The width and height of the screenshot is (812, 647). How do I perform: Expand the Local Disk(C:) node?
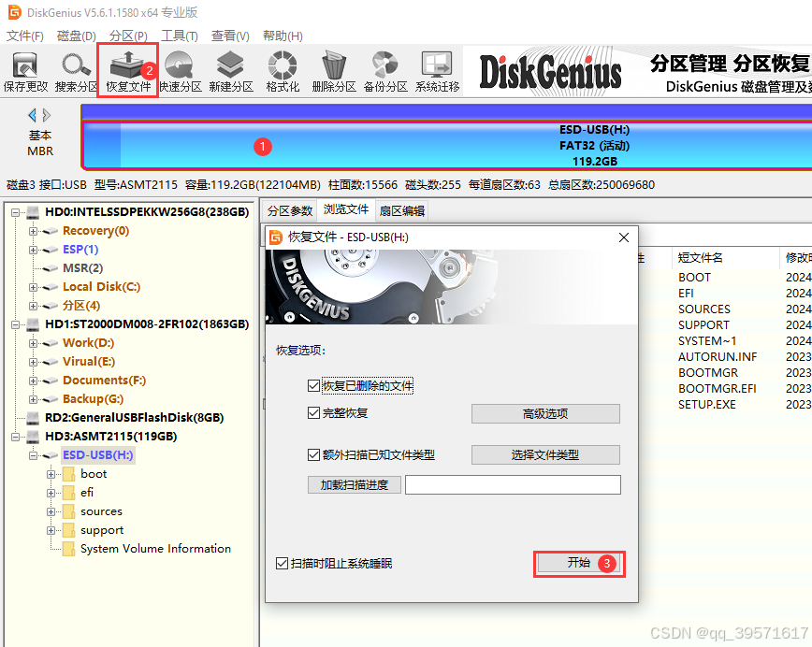coord(33,287)
